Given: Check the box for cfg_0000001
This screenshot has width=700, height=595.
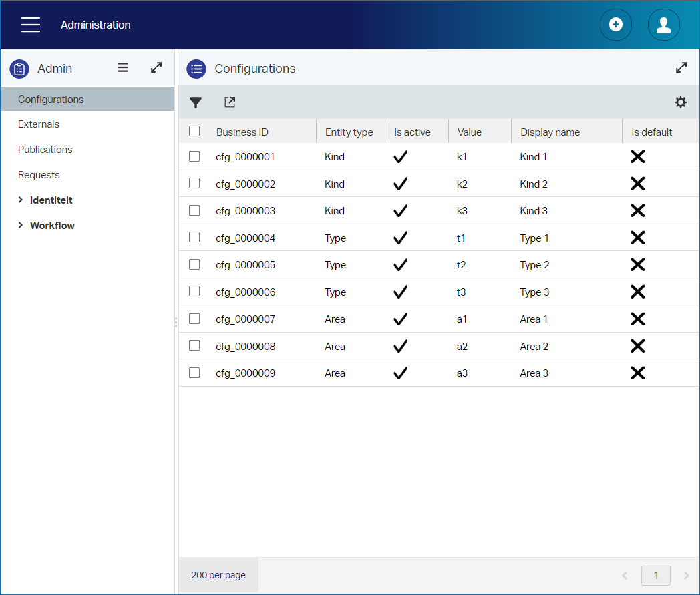Looking at the screenshot, I should pos(194,156).
